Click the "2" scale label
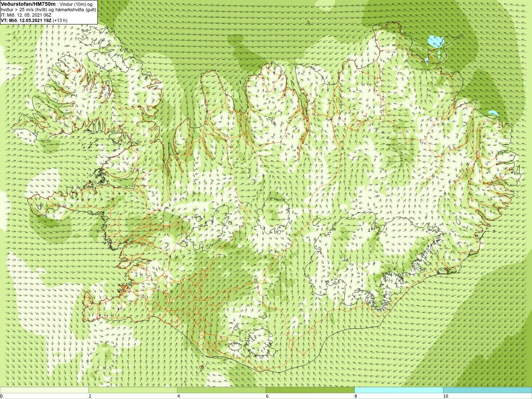 point(90,396)
